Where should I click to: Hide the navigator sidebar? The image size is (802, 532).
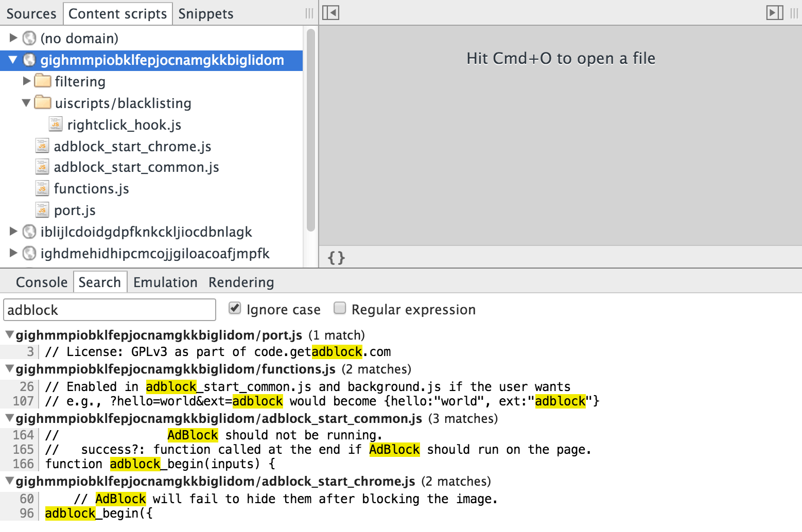click(331, 13)
